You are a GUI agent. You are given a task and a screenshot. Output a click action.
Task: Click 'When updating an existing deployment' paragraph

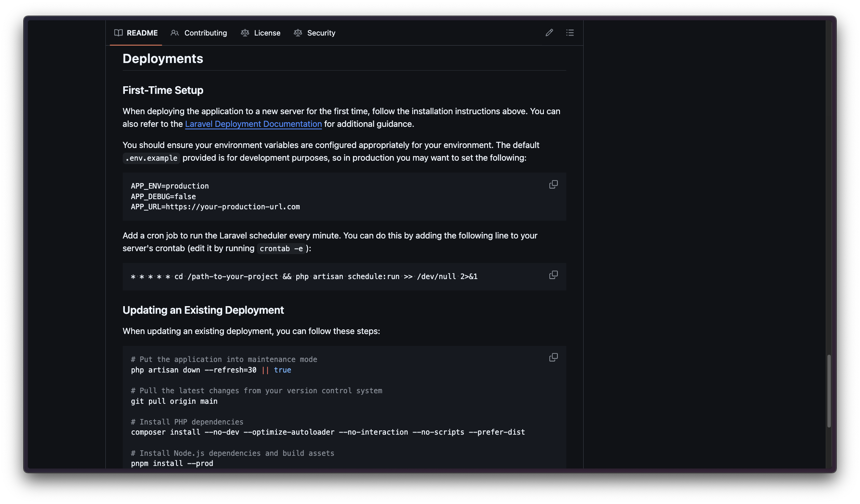[251, 331]
